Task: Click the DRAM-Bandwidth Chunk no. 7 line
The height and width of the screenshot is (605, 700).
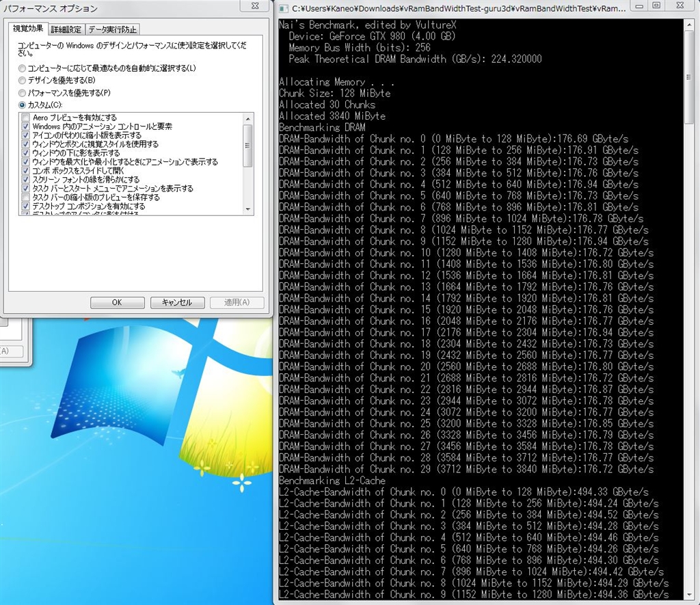Action: click(461, 218)
